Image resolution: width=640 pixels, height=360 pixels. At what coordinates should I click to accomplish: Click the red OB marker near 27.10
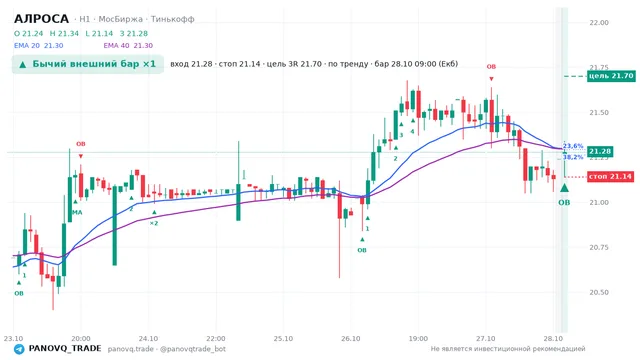coord(491,67)
